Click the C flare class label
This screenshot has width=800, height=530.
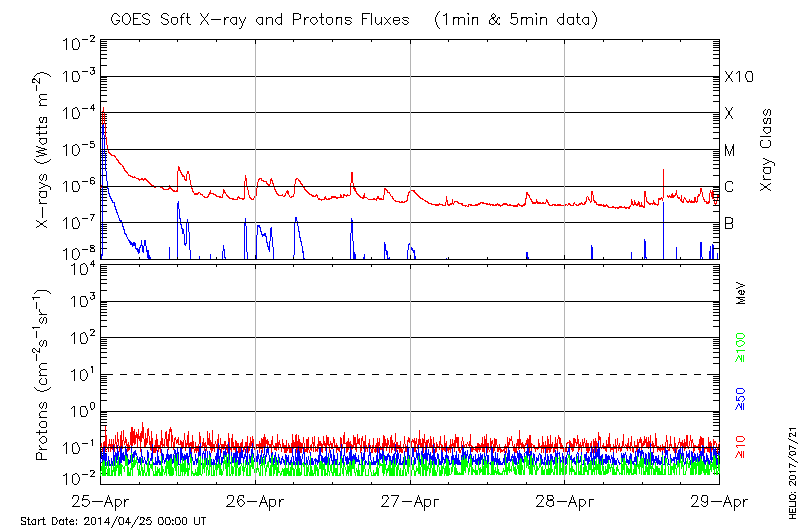tap(729, 187)
